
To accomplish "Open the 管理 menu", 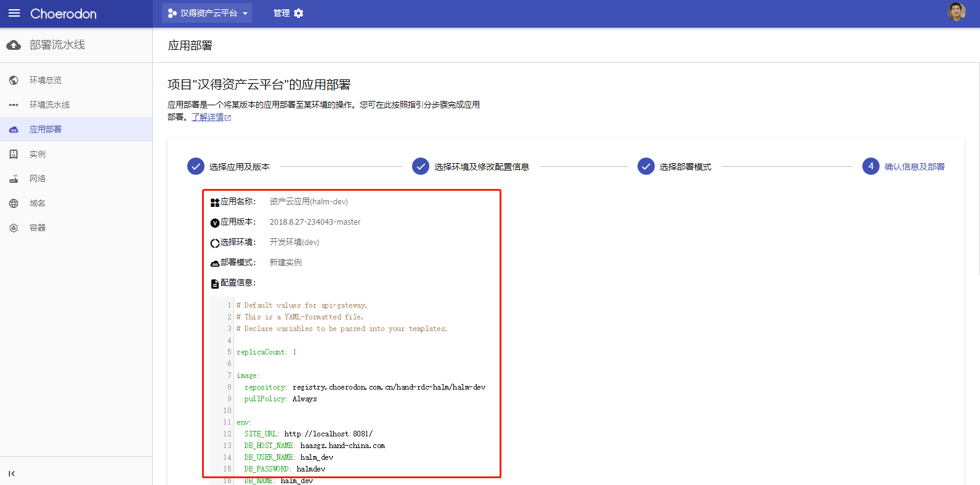I will tap(288, 13).
